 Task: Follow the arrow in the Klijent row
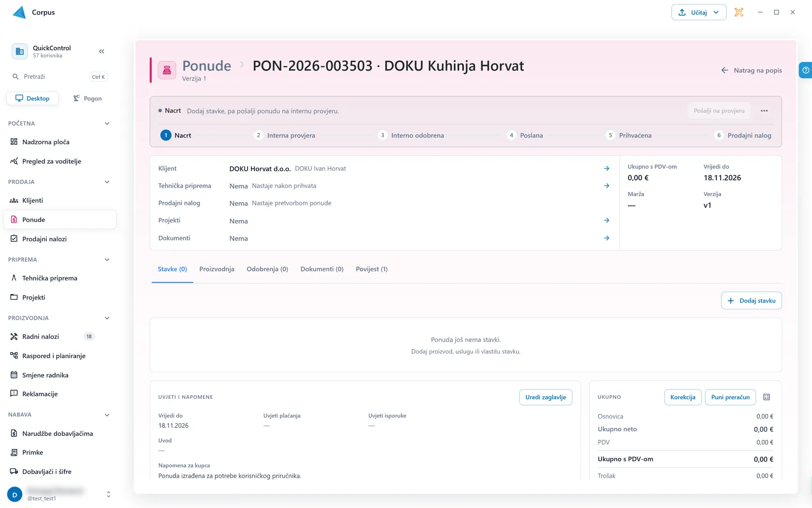(x=606, y=168)
